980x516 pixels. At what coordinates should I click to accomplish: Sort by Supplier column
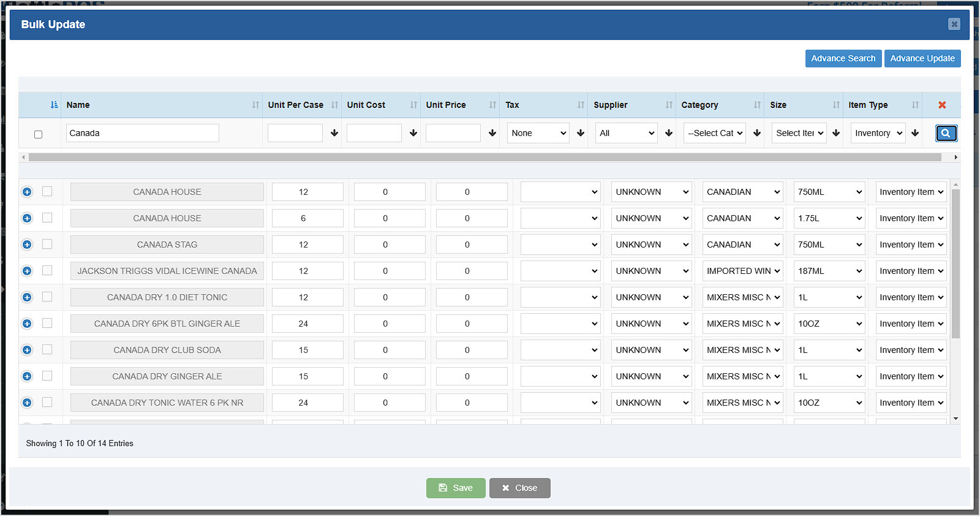click(x=669, y=105)
